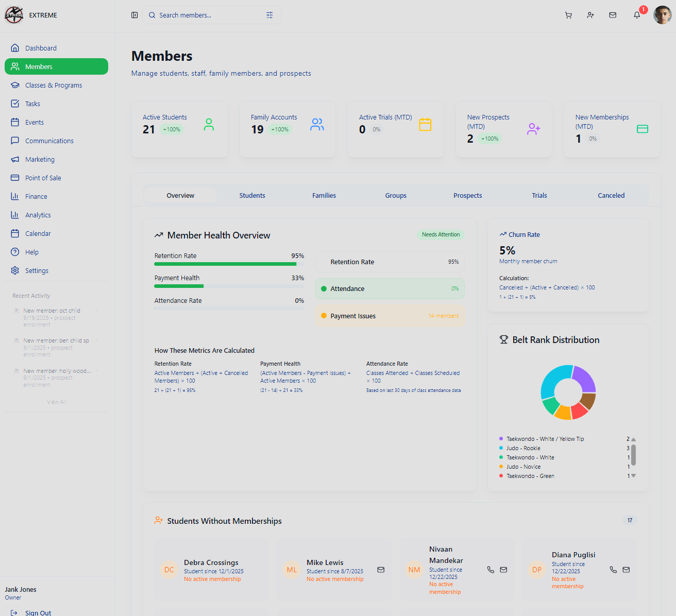Open Analytics in the sidebar
This screenshot has height=616, width=676.
click(56, 215)
